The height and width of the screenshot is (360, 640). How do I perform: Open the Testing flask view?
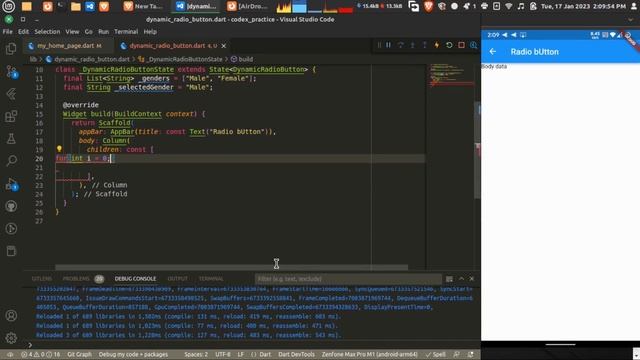pos(11,139)
